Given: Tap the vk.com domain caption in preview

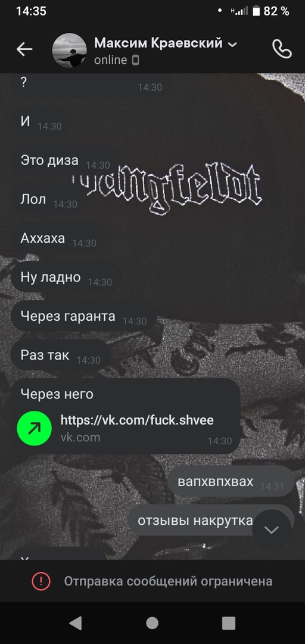Looking at the screenshot, I should (x=80, y=437).
